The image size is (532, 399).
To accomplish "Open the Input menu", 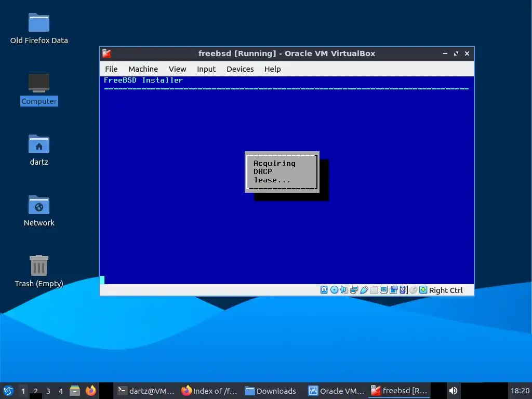I will tap(206, 69).
